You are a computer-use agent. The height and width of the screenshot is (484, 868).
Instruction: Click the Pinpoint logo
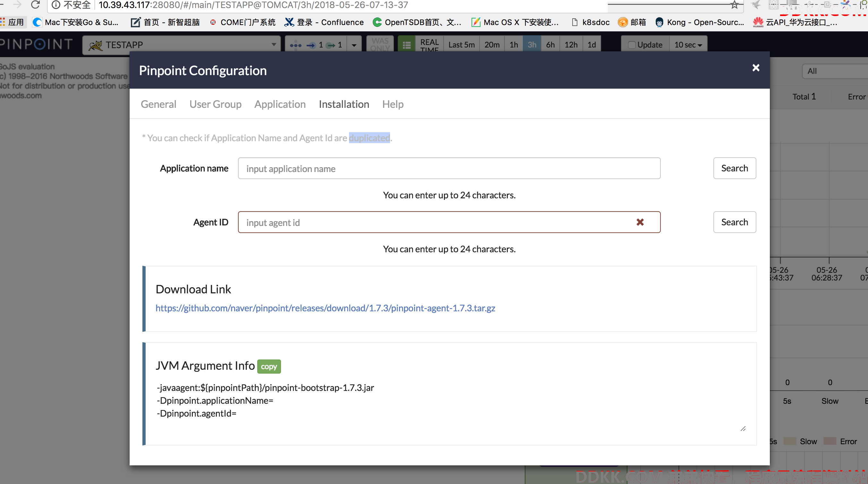(x=36, y=44)
